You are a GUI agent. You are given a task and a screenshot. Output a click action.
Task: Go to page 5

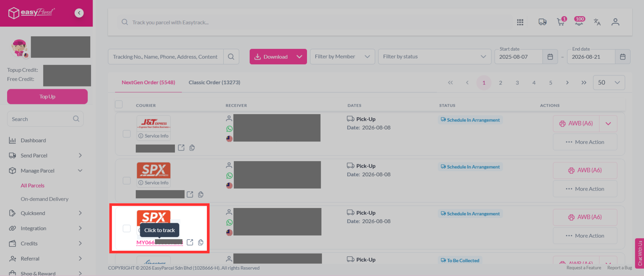pyautogui.click(x=551, y=82)
